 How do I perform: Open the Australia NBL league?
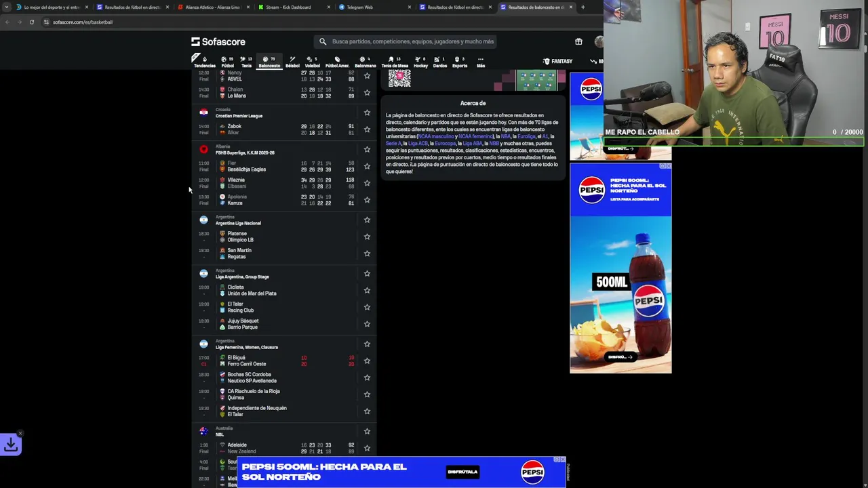coord(220,434)
